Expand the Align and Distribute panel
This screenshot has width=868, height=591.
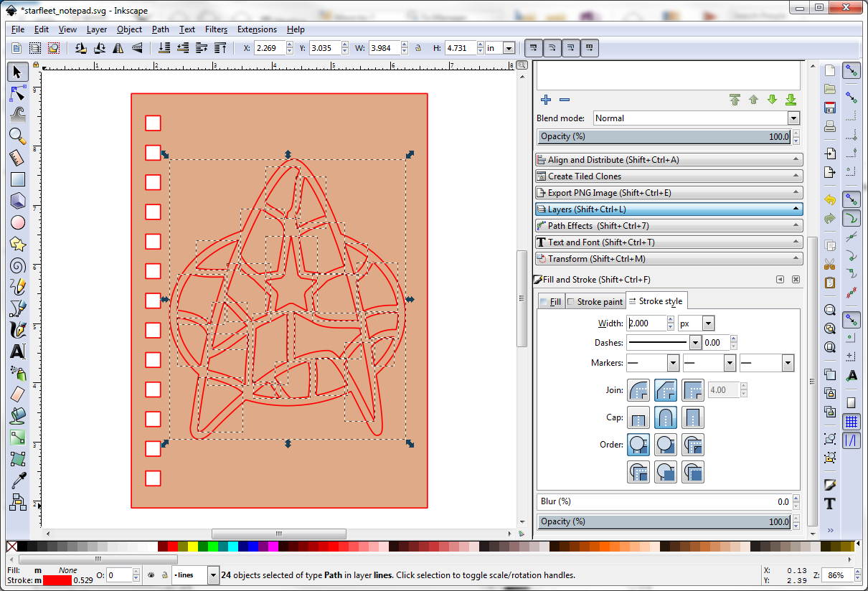(669, 160)
